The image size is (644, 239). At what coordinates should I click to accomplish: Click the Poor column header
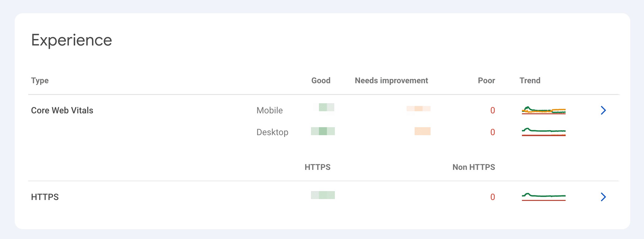pos(486,80)
